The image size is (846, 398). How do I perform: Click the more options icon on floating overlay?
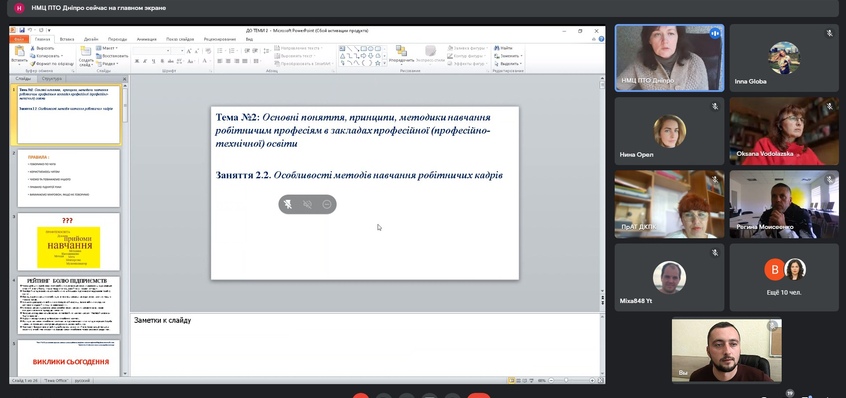pyautogui.click(x=326, y=204)
